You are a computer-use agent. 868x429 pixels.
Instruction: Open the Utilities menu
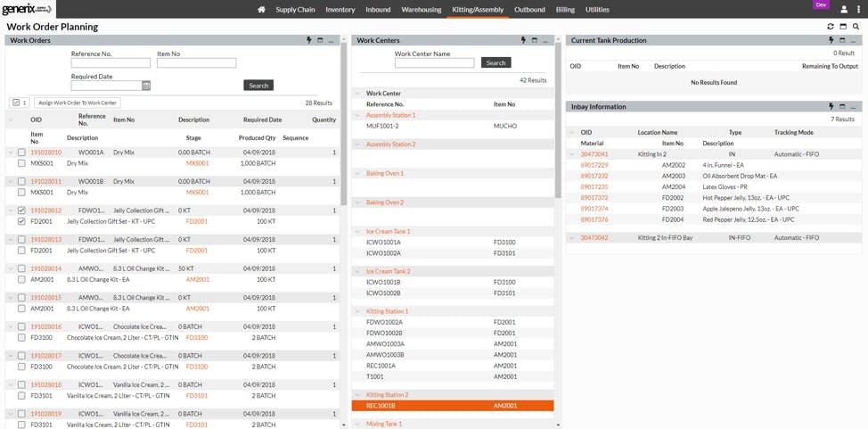pos(597,10)
